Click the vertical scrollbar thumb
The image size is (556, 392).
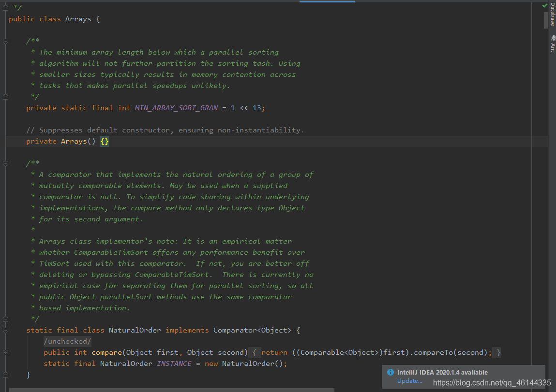pyautogui.click(x=546, y=20)
